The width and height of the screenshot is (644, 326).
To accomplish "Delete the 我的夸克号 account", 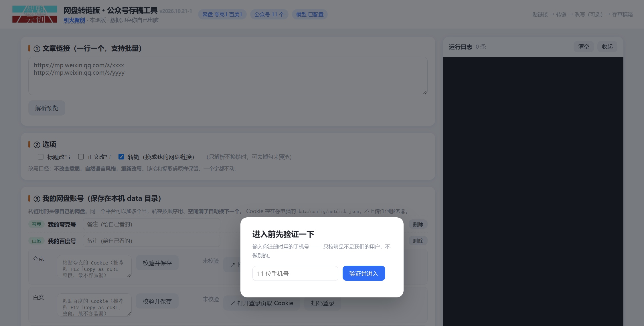I will (x=418, y=224).
